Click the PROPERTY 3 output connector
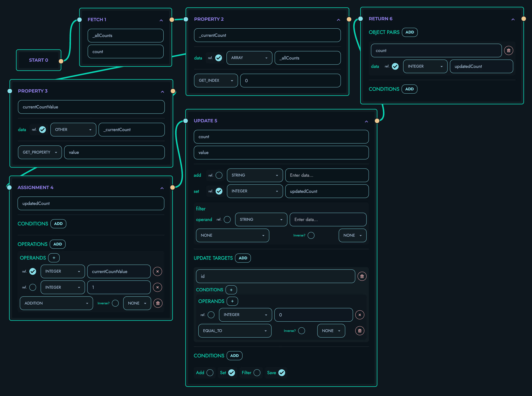The image size is (532, 396). [x=173, y=91]
